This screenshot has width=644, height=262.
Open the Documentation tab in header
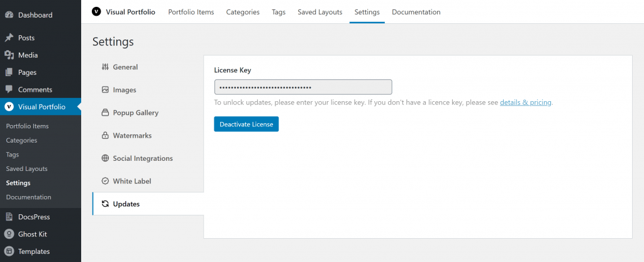point(416,12)
